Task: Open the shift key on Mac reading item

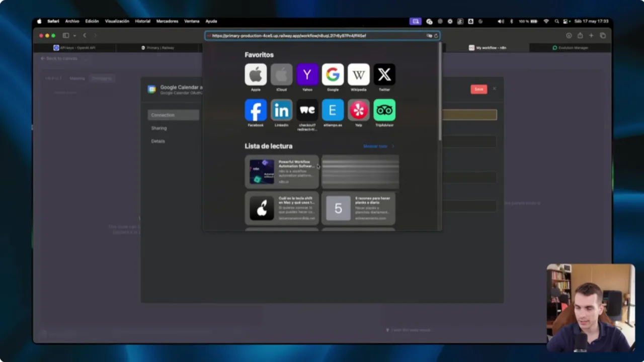Action: click(282, 208)
